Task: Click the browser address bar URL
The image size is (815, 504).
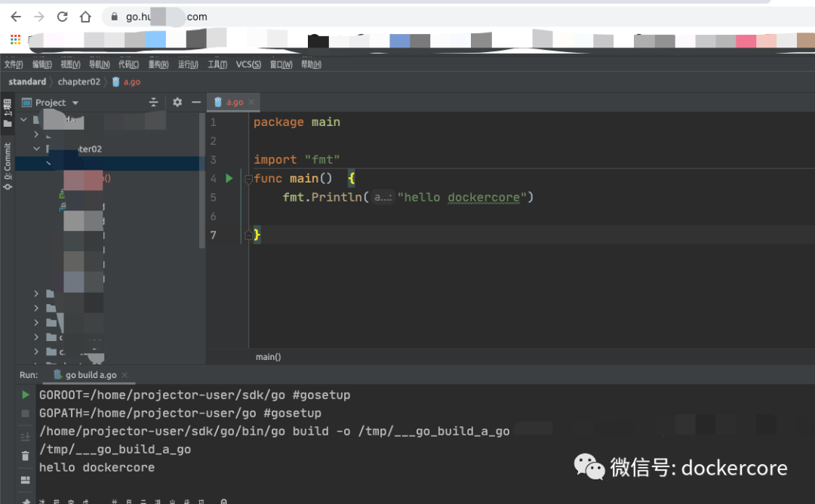Action: pyautogui.click(x=166, y=17)
